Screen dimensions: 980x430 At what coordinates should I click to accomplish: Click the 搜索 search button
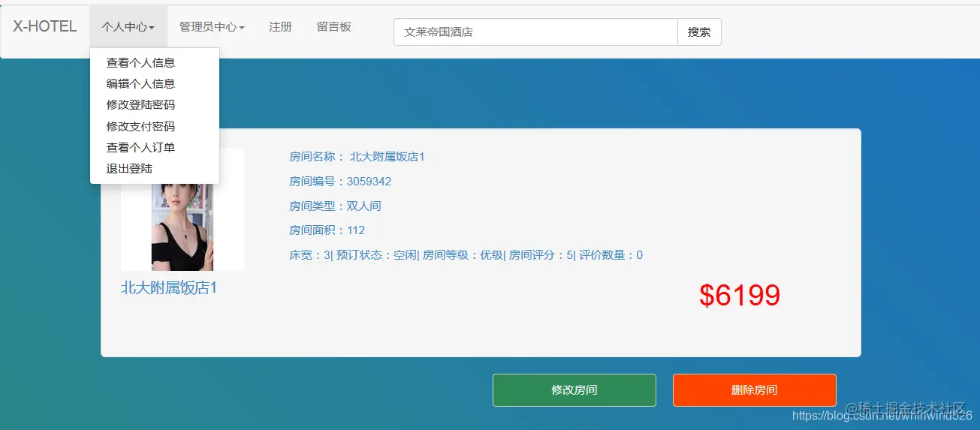pyautogui.click(x=699, y=32)
